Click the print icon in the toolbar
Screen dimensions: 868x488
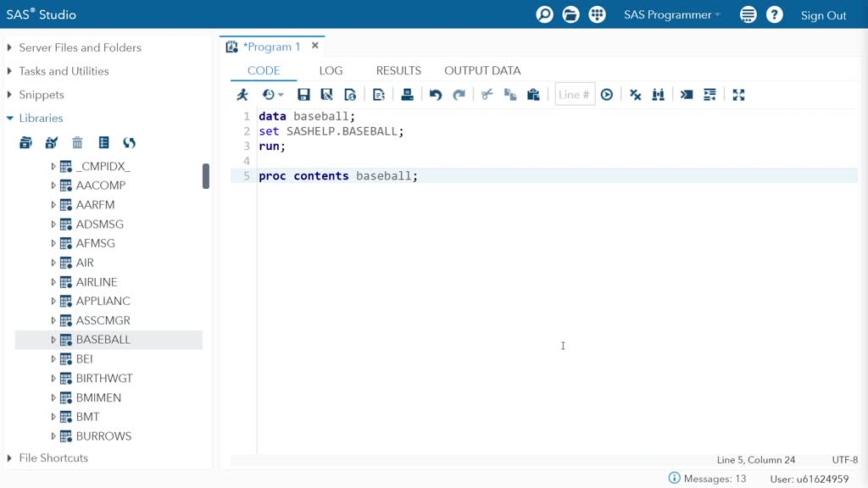(x=407, y=95)
